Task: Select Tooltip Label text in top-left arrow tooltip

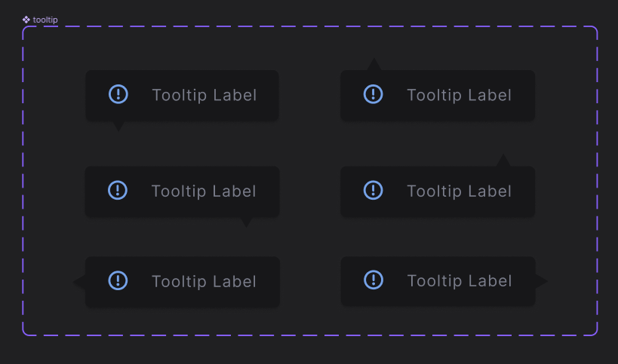Action: pos(460,95)
